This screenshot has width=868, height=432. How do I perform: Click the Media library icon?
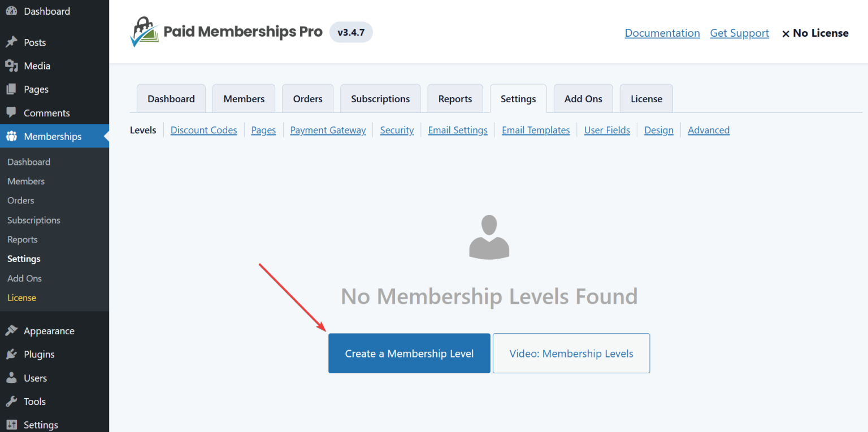coord(13,66)
